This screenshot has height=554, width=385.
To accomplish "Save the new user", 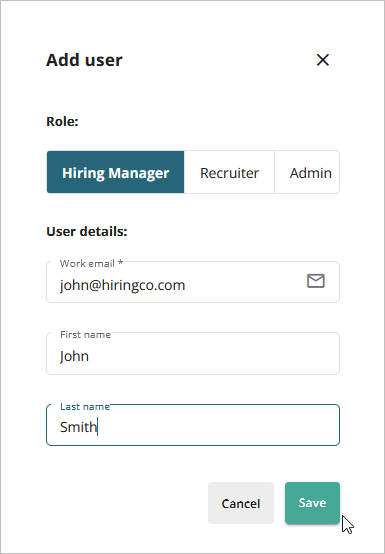I will (312, 503).
